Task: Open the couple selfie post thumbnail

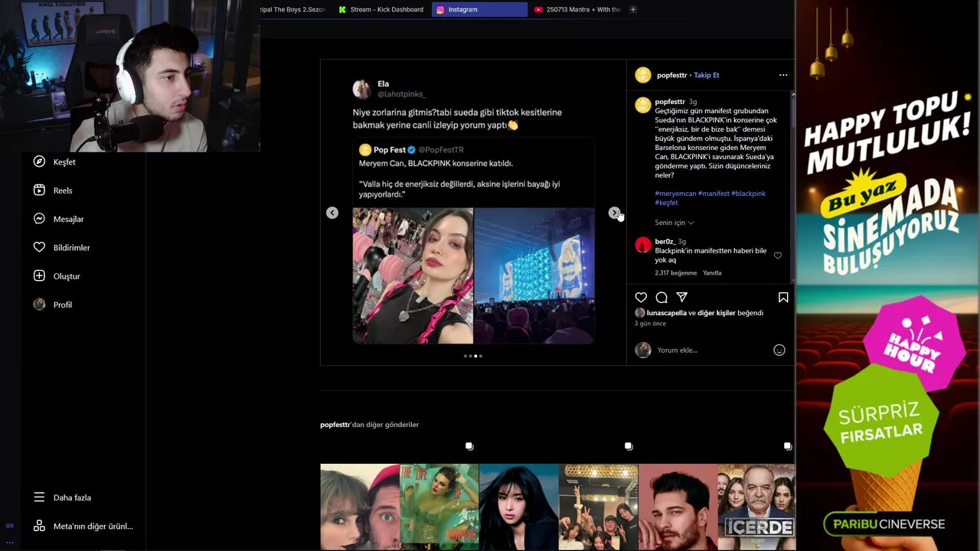Action: (360, 506)
